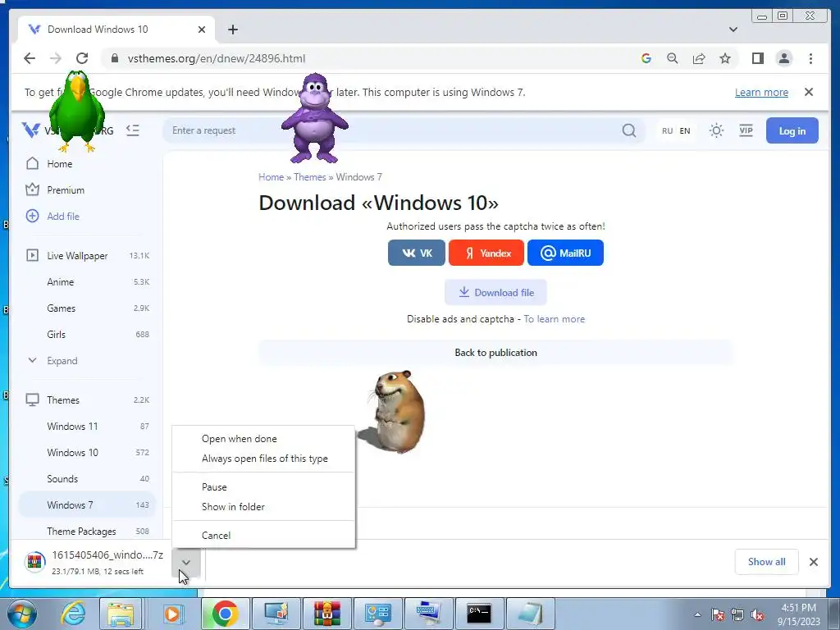Open the WinRAR taskbar icon

pos(326,614)
